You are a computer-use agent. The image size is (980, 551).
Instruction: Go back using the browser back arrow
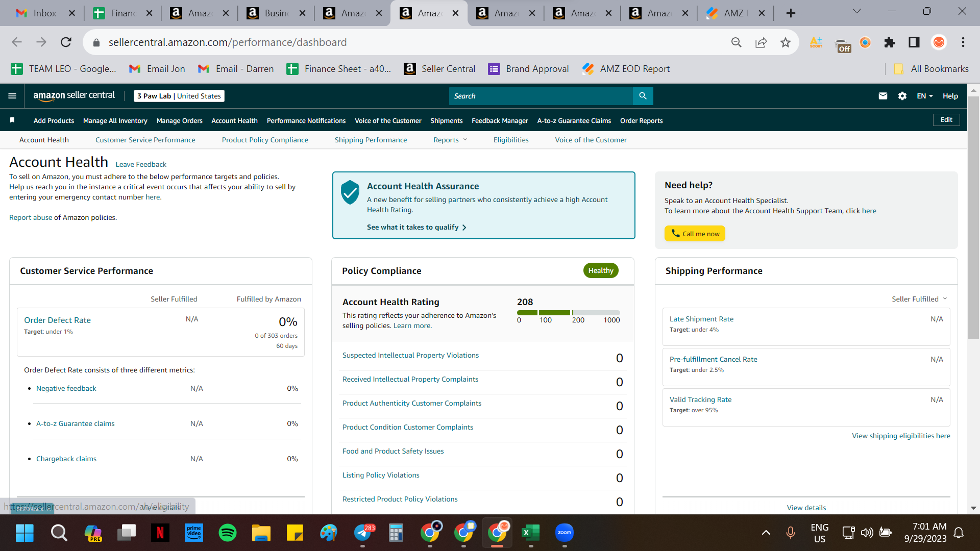click(x=17, y=42)
